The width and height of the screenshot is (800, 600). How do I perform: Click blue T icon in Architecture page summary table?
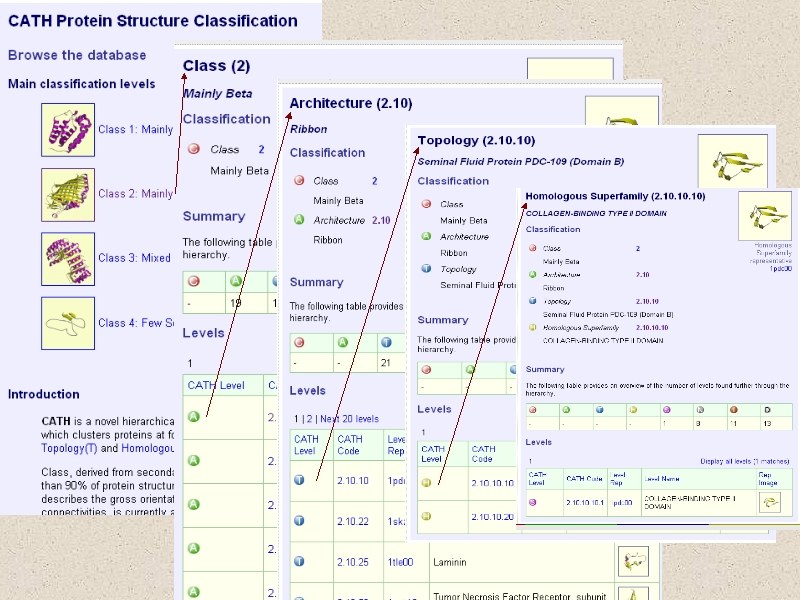click(x=386, y=342)
